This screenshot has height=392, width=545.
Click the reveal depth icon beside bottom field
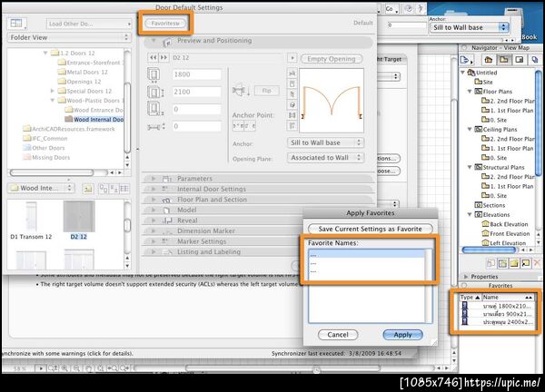155,126
